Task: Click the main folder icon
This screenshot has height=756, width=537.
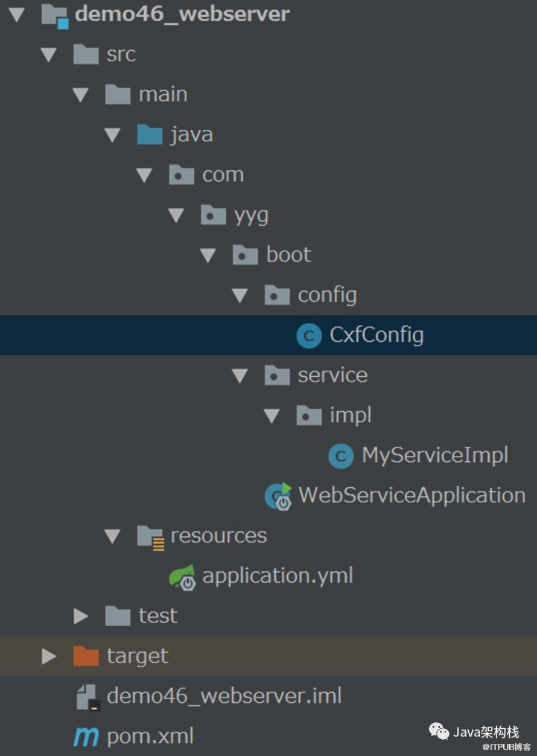Action: [x=118, y=94]
